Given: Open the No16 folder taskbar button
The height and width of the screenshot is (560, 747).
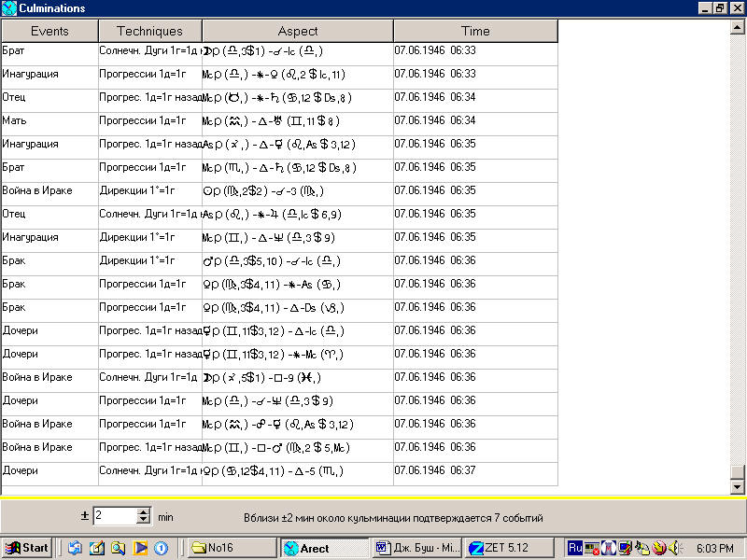Looking at the screenshot, I should pos(230,548).
